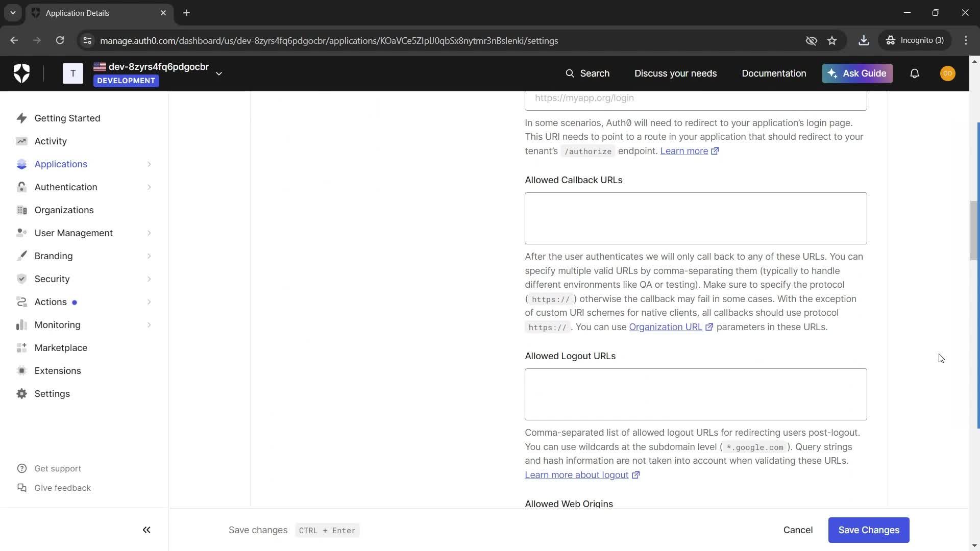Click the Authentication lock icon
This screenshot has width=980, height=551.
[21, 187]
